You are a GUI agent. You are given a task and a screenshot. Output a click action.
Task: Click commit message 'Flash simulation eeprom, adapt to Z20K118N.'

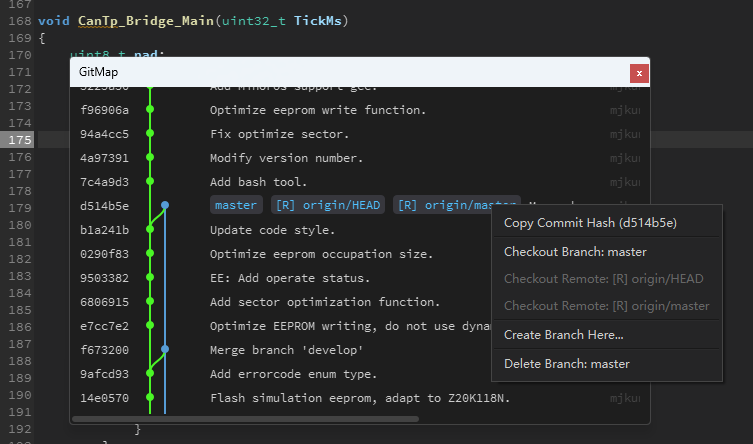pyautogui.click(x=360, y=398)
